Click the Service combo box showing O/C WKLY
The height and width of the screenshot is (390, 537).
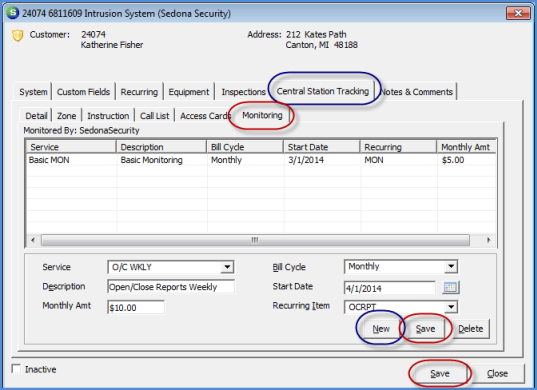(171, 267)
